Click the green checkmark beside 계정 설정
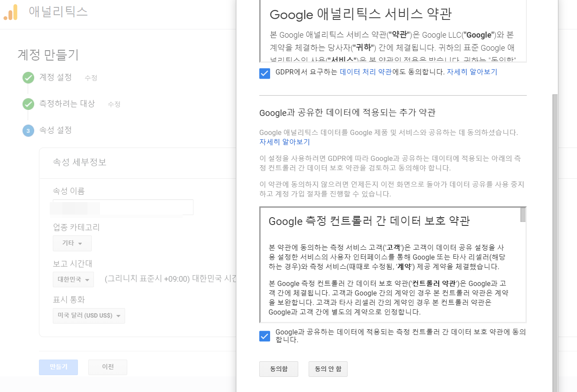Image resolution: width=577 pixels, height=392 pixels. click(x=28, y=77)
